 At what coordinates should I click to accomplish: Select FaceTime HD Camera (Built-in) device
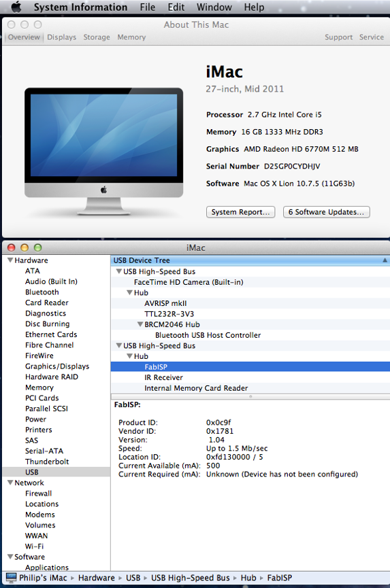189,282
